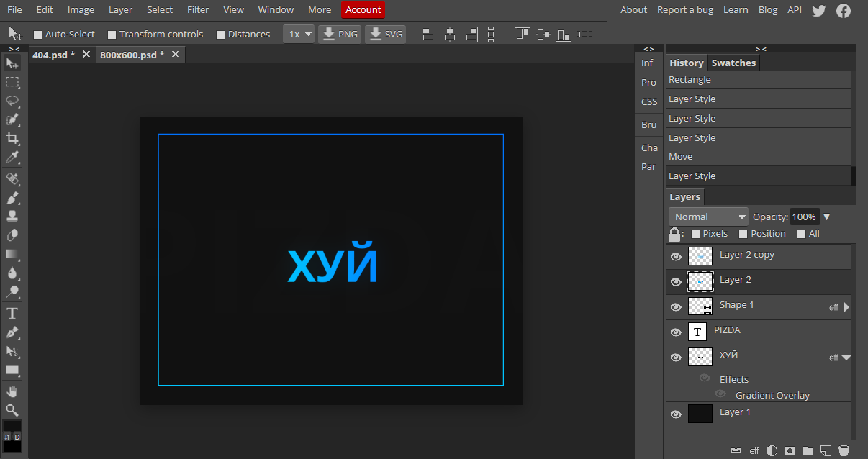Create new folder in Layers panel
The height and width of the screenshot is (459, 868).
[808, 451]
